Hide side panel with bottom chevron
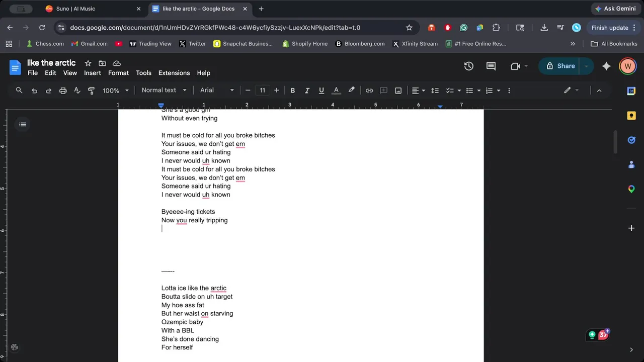 point(631,349)
